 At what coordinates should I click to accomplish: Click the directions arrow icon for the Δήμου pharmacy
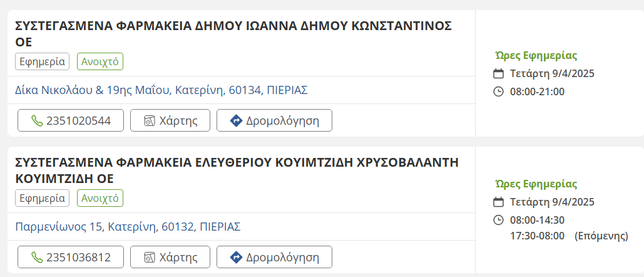236,121
